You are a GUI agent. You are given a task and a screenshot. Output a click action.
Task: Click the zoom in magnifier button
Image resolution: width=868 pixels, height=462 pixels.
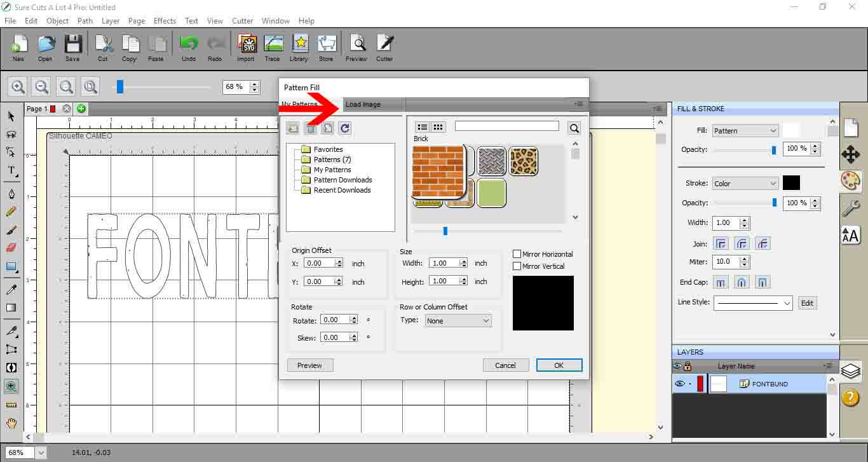[18, 87]
